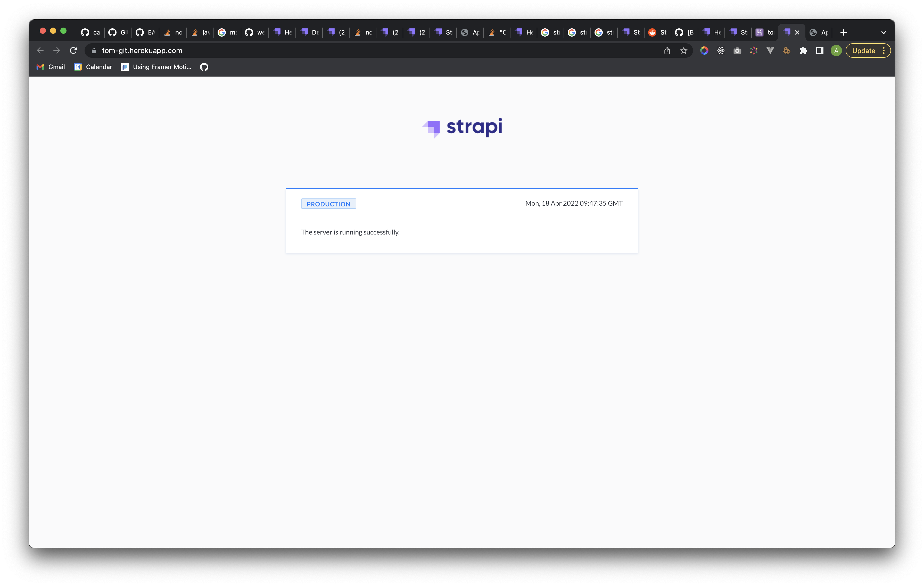Open the Calendar bookmark

[93, 67]
